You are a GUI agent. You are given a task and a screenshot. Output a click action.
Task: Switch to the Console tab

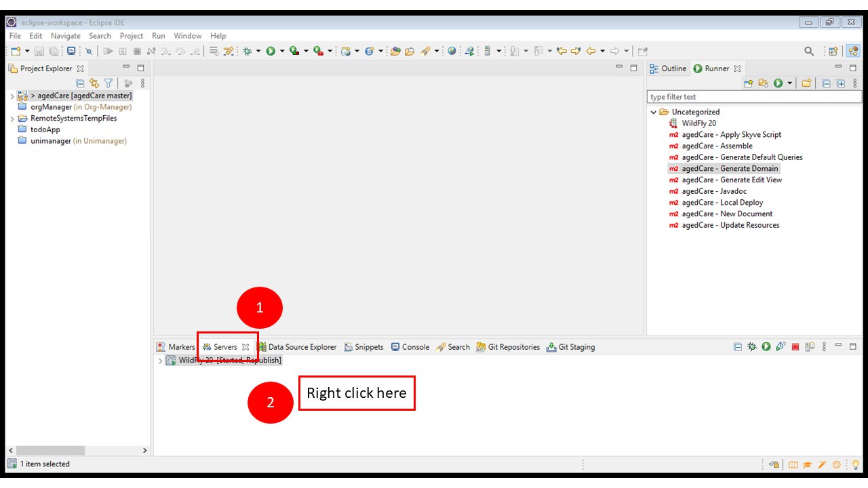click(x=410, y=346)
